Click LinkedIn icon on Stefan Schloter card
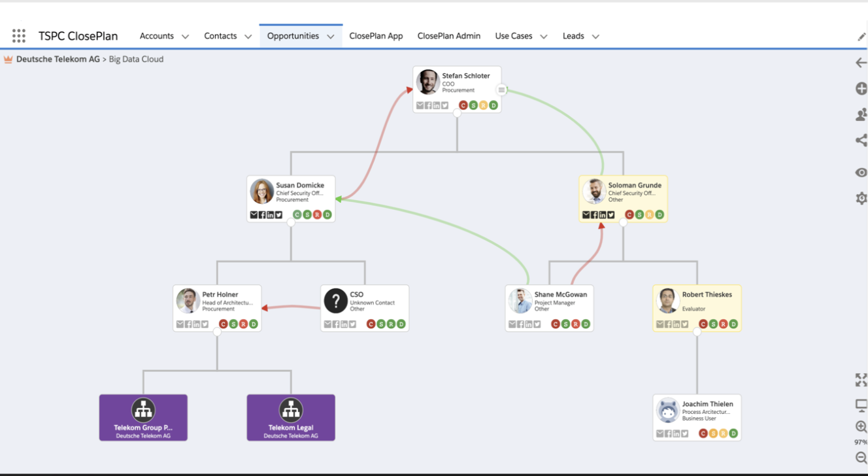Screen dimensions: 868x476 click(x=437, y=105)
